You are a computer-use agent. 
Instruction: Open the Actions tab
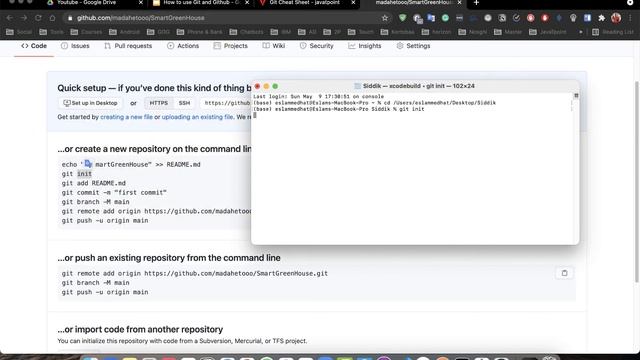click(x=183, y=46)
